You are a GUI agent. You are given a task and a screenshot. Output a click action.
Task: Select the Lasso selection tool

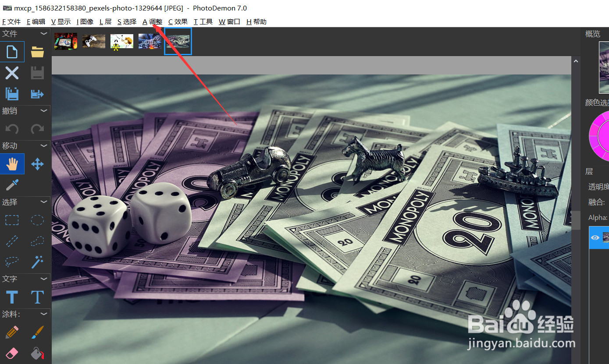click(12, 262)
